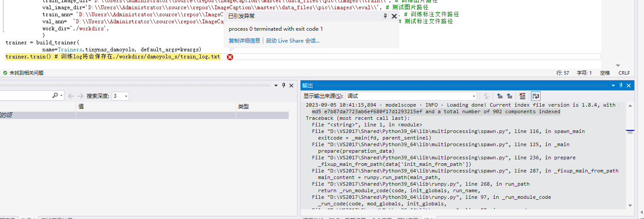
Task: Click the line number indicator 行: 57
Action: coord(563,73)
